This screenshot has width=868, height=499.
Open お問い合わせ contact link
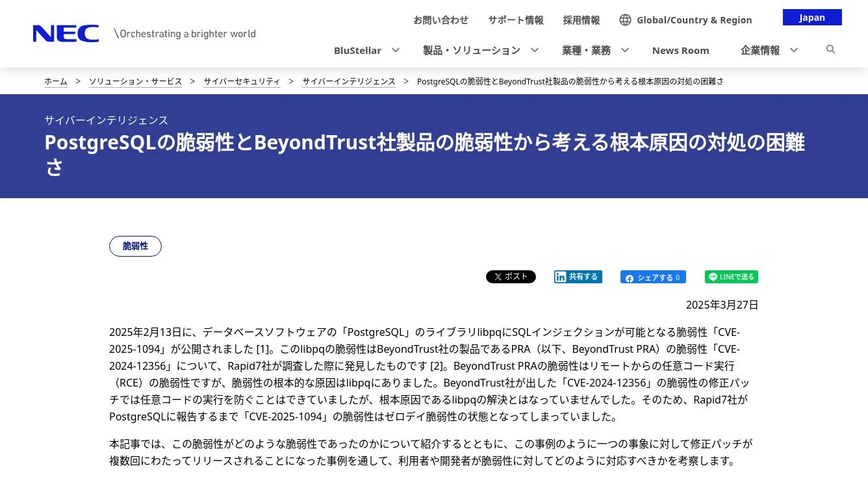[440, 20]
